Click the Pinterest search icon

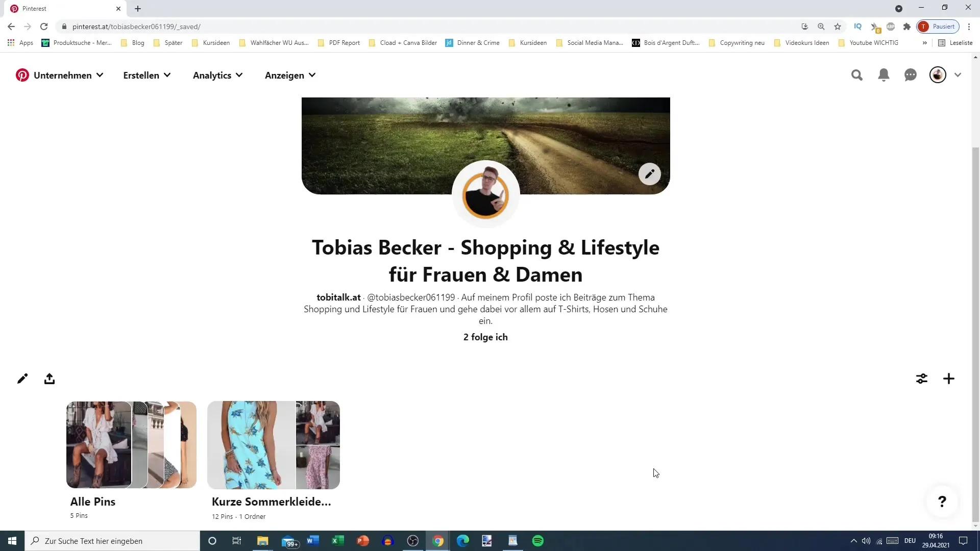point(857,74)
